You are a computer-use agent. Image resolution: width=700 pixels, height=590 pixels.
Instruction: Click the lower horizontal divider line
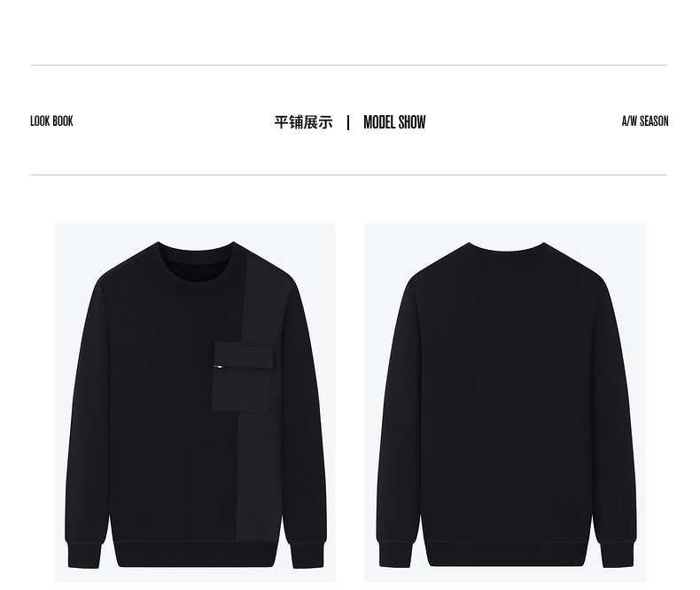(348, 175)
